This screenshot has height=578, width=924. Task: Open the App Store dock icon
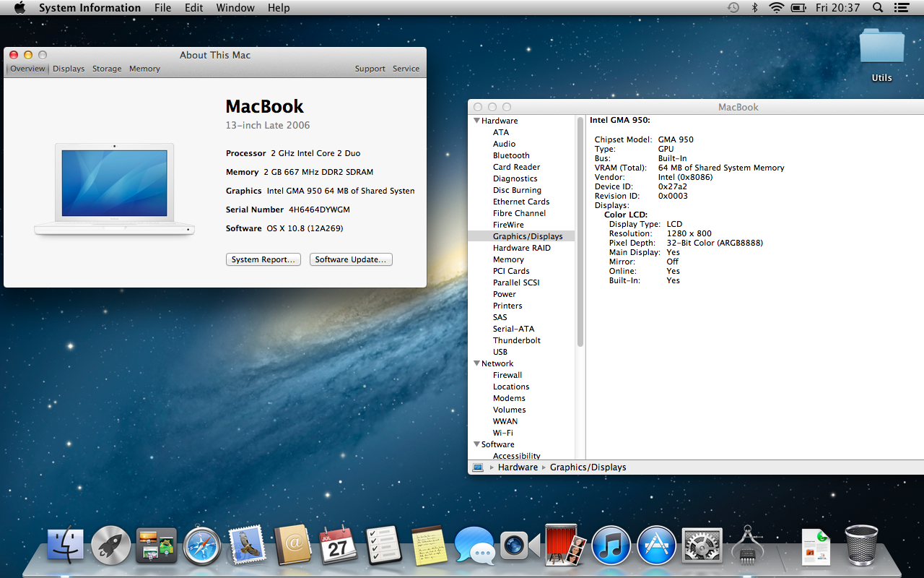(656, 545)
